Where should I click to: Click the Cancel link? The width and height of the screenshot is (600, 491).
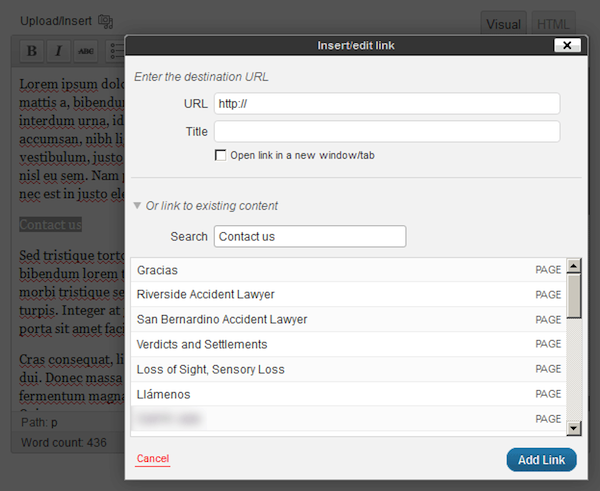coord(153,459)
